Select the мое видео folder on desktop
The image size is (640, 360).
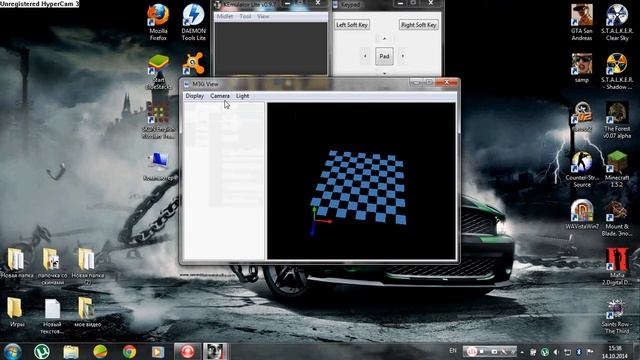point(87,313)
